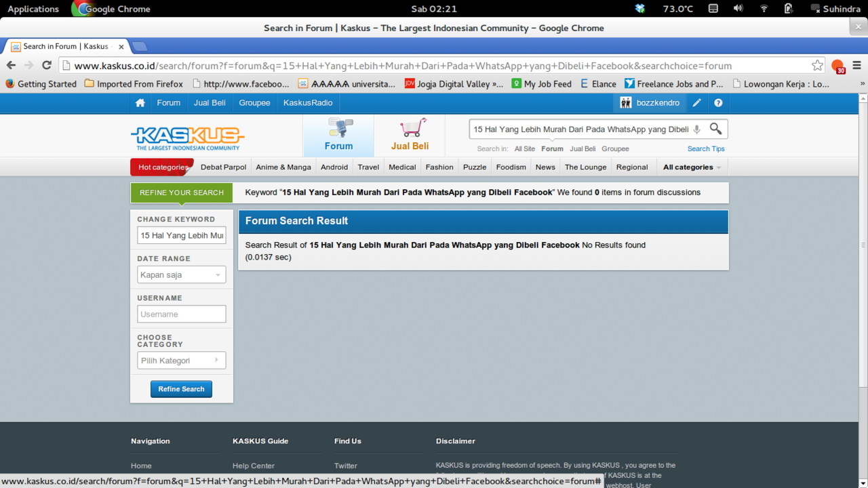Open the My Job Feed bookmark
Viewport: 868px width, 488px height.
(x=541, y=84)
